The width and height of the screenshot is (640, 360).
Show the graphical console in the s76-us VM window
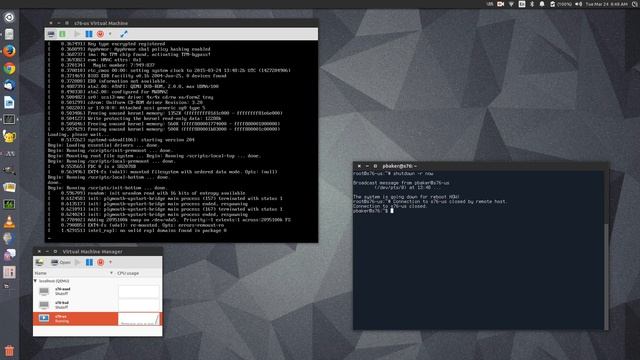[51, 34]
